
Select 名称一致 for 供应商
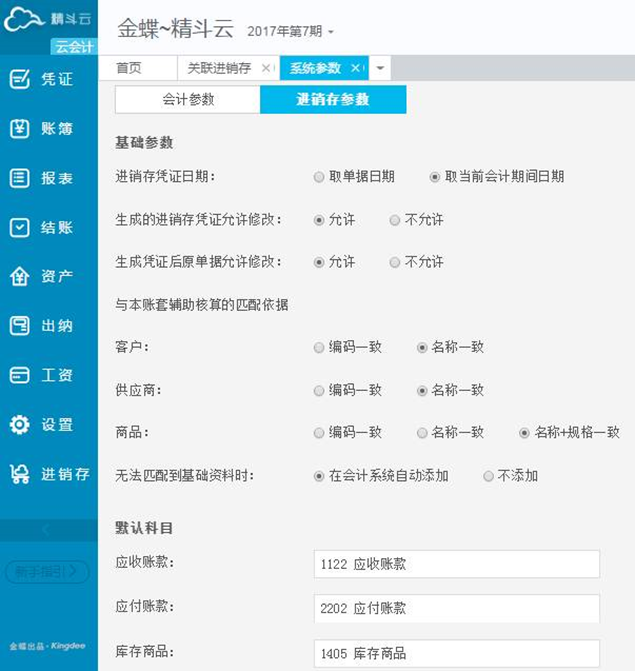[x=422, y=390]
